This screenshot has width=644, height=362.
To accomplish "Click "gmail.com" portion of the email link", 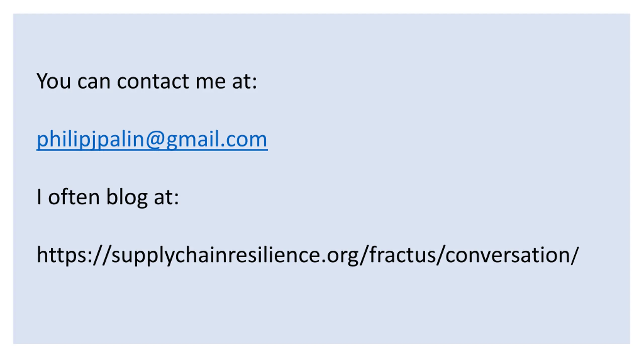I will point(216,140).
